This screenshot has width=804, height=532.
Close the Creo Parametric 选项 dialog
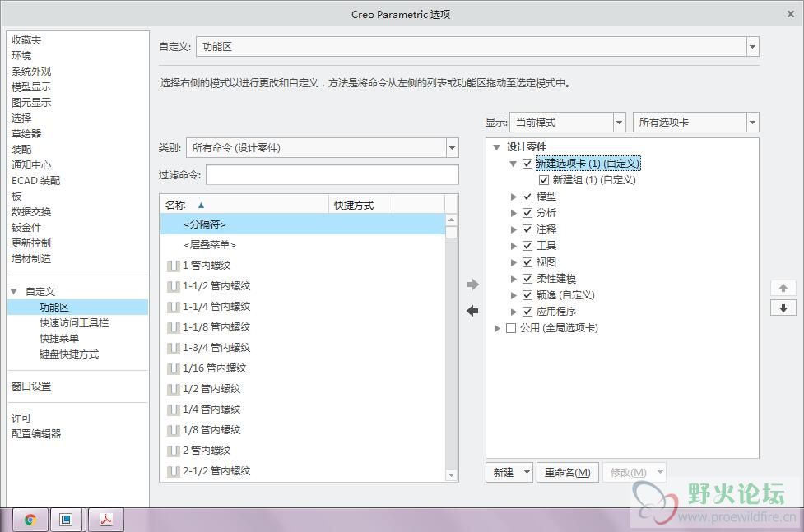(790, 14)
